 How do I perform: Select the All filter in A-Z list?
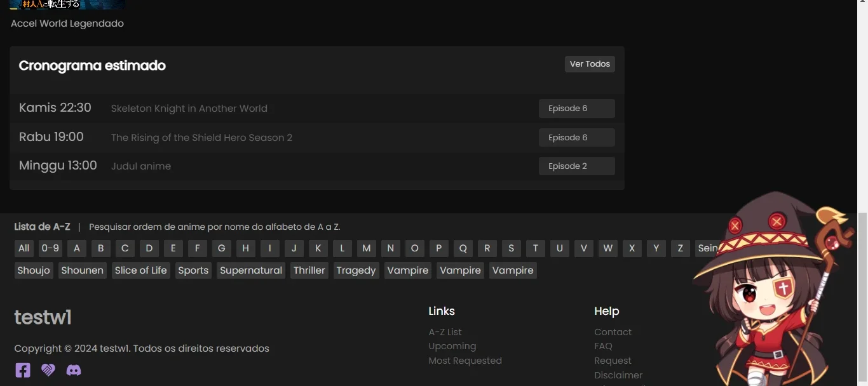coord(24,248)
